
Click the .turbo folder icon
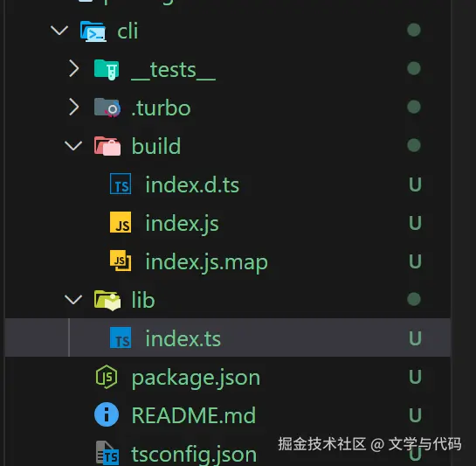tap(107, 108)
